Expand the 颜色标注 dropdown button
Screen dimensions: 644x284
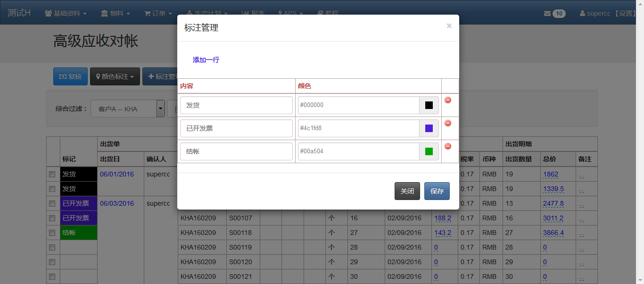tap(115, 76)
